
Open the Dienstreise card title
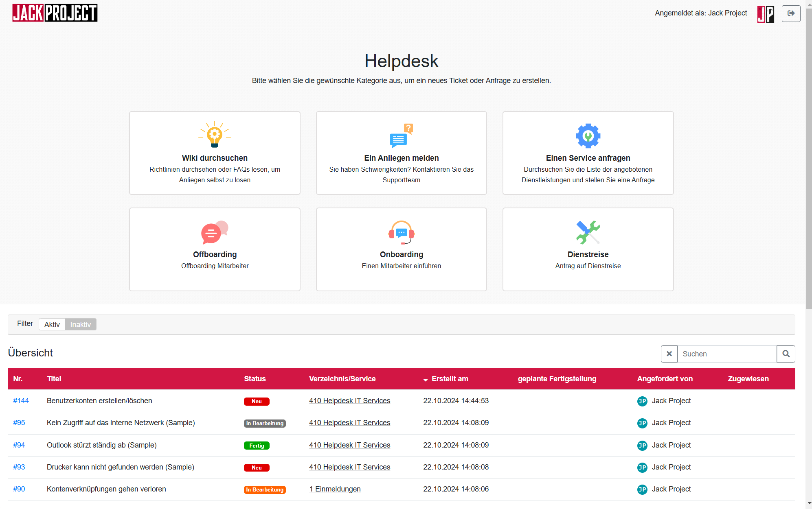tap(588, 254)
